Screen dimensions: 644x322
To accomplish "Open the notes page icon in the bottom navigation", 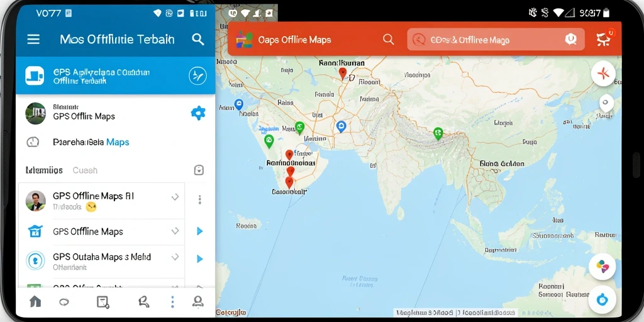I will click(x=103, y=302).
